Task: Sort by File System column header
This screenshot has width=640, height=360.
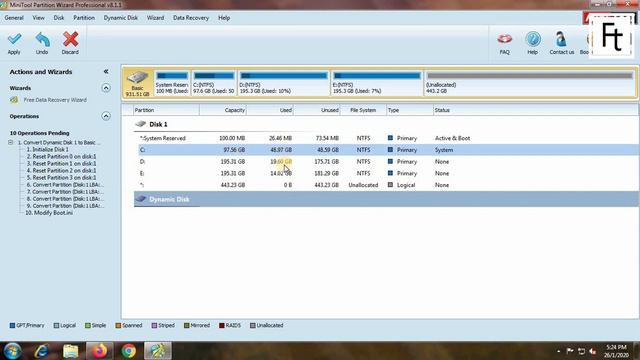Action: coord(363,110)
